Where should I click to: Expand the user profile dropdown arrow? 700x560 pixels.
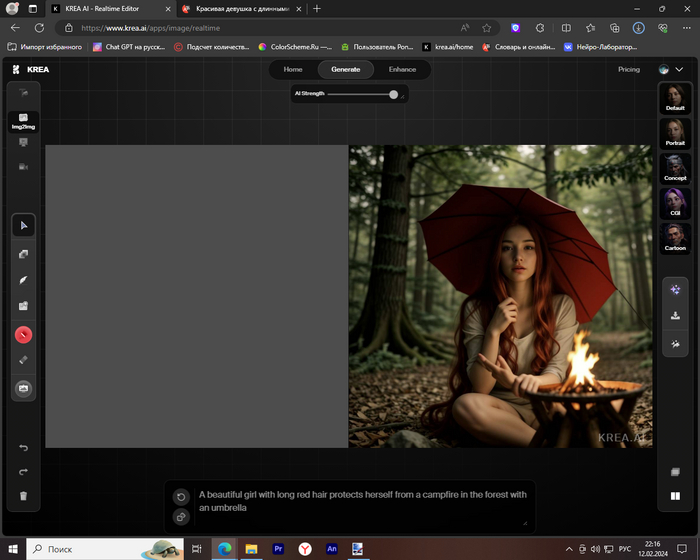[680, 70]
